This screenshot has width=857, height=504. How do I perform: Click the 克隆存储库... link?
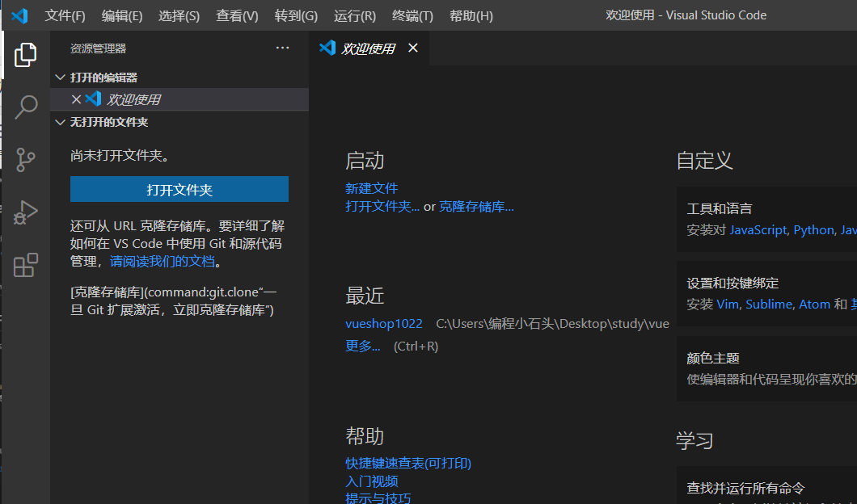point(476,207)
